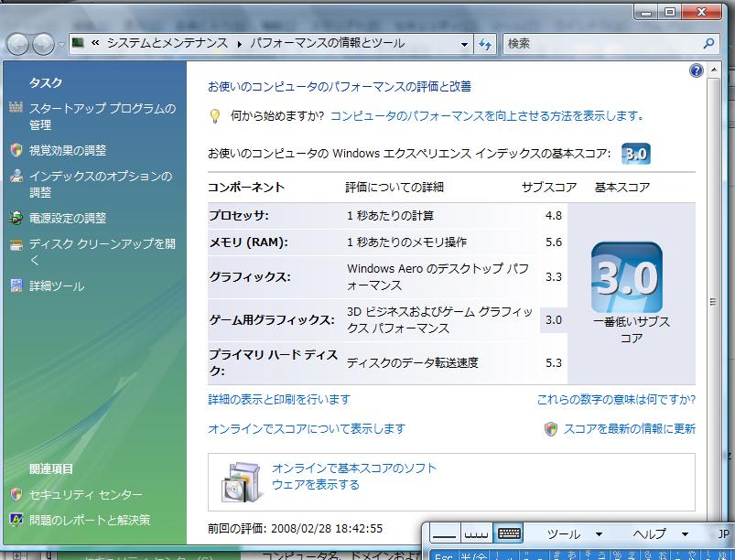
Task: Click the サブスコア column header
Action: click(x=549, y=188)
